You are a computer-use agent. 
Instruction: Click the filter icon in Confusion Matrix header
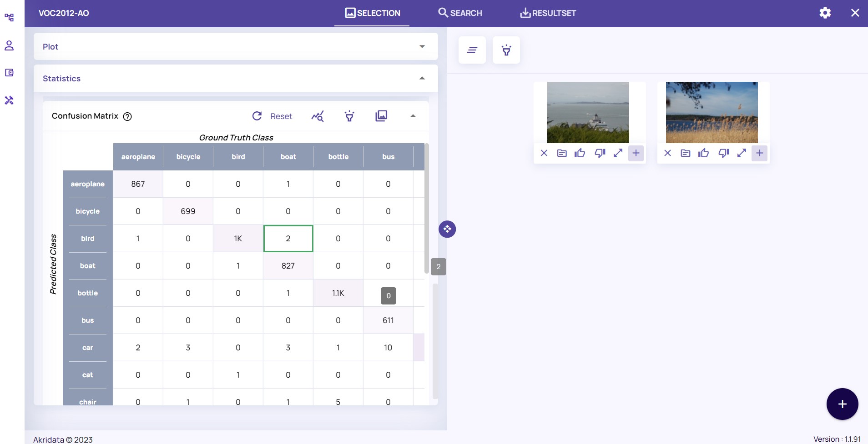click(349, 116)
